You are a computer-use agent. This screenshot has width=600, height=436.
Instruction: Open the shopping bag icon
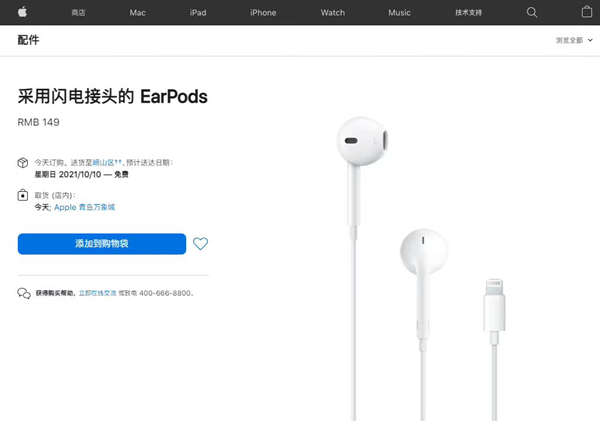(587, 12)
